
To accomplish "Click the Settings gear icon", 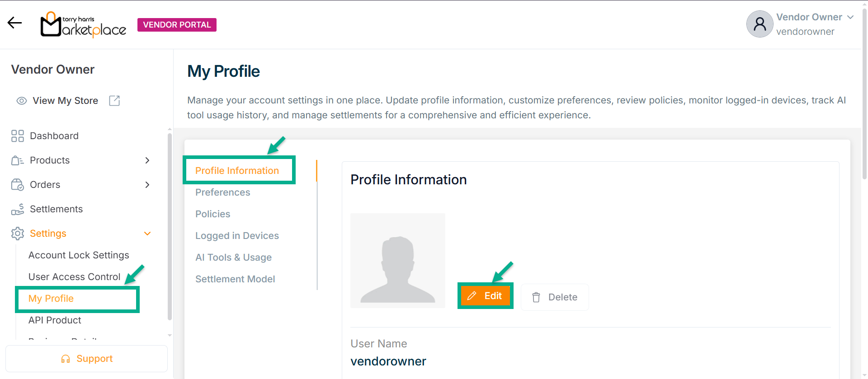I will [18, 234].
